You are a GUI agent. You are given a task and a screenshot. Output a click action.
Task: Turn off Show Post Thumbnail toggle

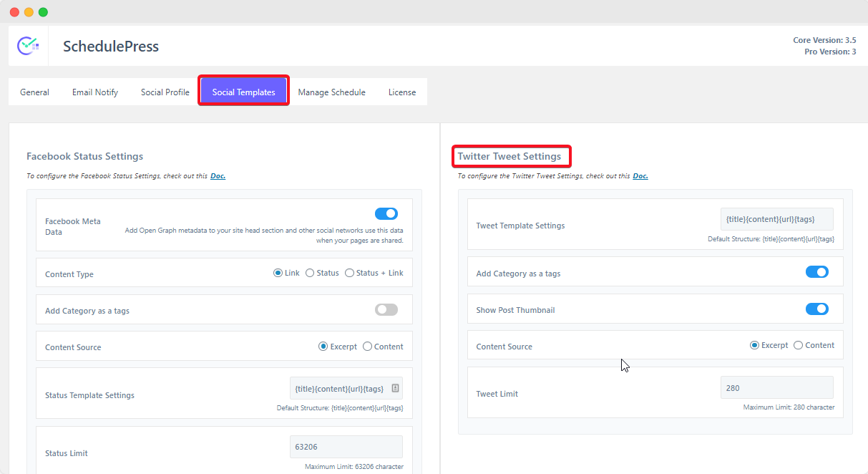[x=817, y=309]
